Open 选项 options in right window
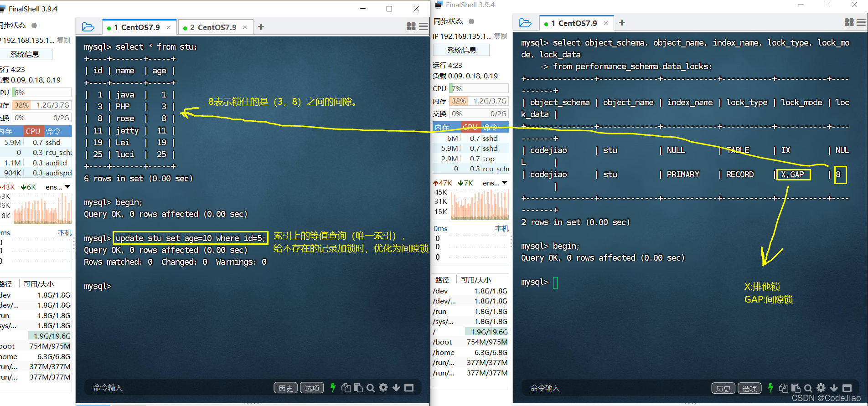The height and width of the screenshot is (406, 868). tap(749, 388)
